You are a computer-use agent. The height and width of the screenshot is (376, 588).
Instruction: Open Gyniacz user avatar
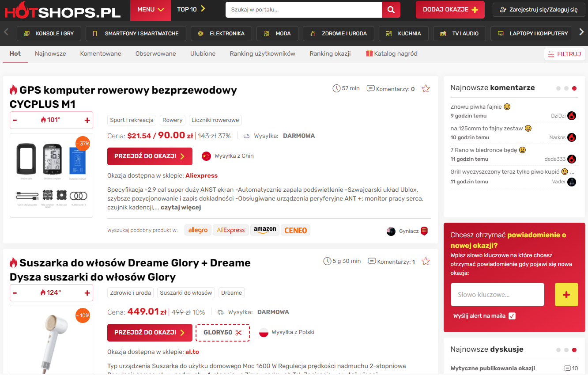pyautogui.click(x=391, y=231)
